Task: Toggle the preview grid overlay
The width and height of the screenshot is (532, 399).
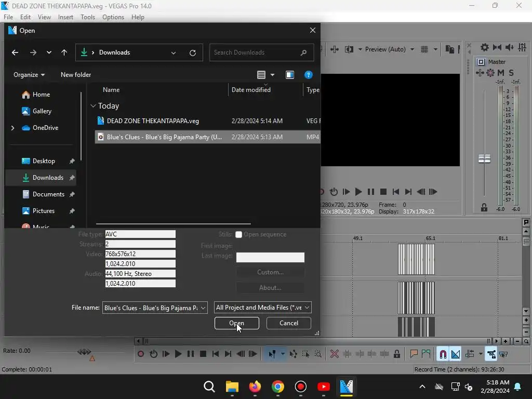Action: pyautogui.click(x=424, y=49)
